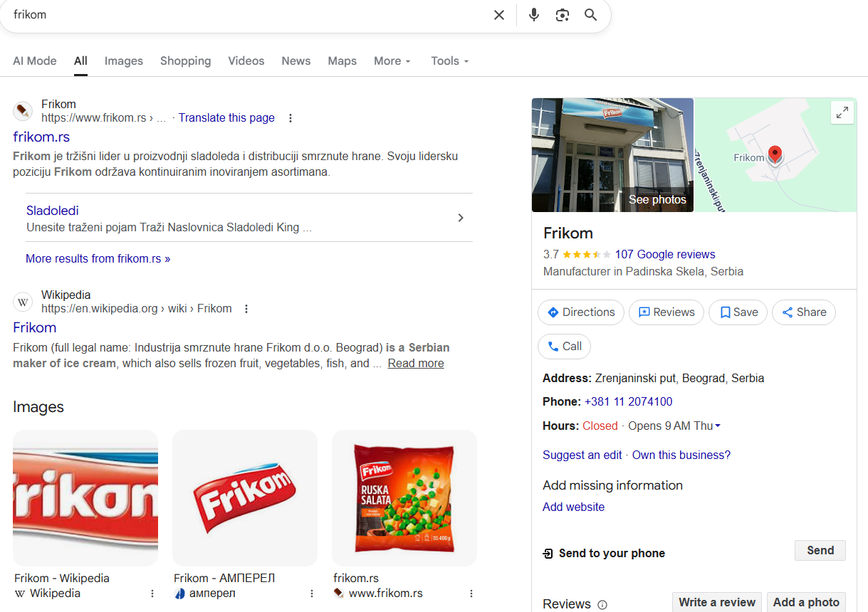Image resolution: width=868 pixels, height=612 pixels.
Task: Open three-dot menu beside Wikipedia result
Action: 246,309
